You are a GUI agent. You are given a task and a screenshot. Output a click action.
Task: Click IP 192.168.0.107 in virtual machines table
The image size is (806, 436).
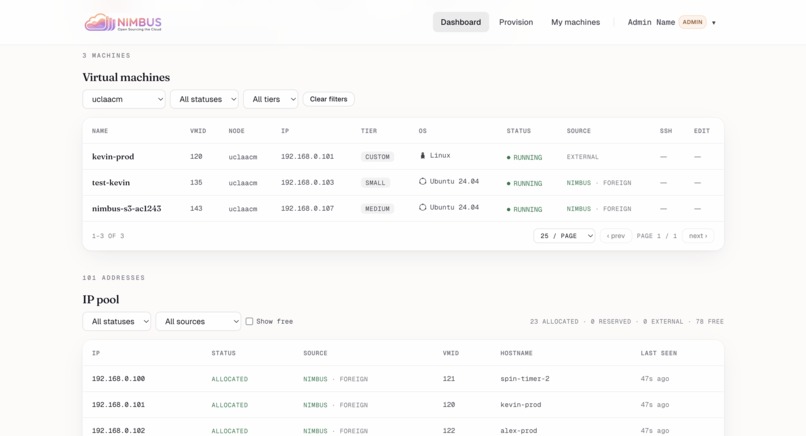click(307, 208)
